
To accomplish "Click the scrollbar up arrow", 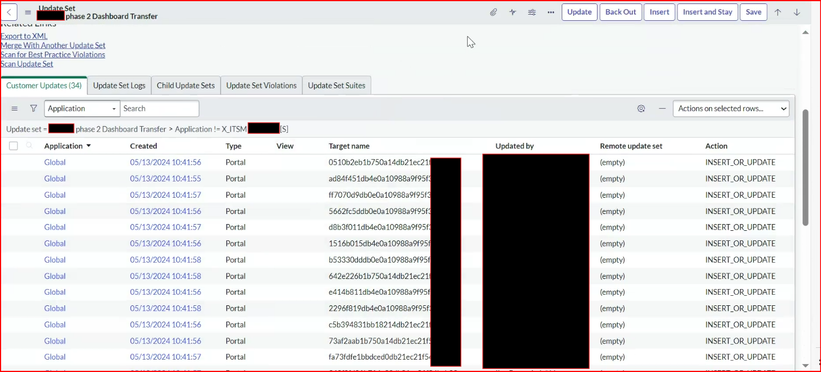I will (805, 33).
